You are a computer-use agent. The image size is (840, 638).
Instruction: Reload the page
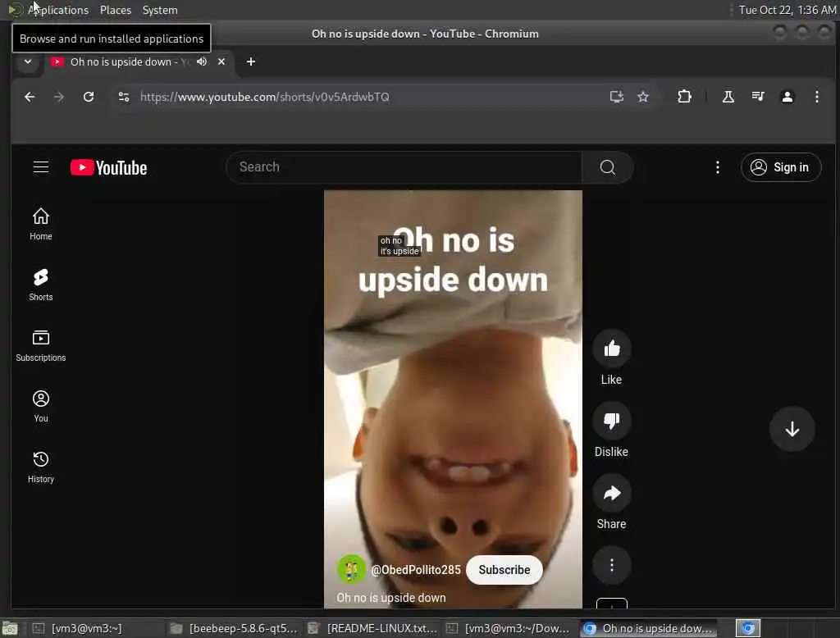click(89, 97)
